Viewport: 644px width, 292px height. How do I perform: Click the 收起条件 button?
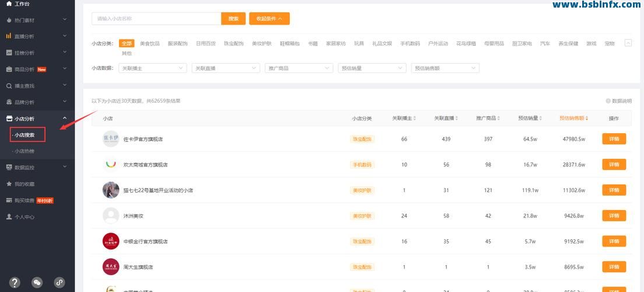click(x=269, y=19)
